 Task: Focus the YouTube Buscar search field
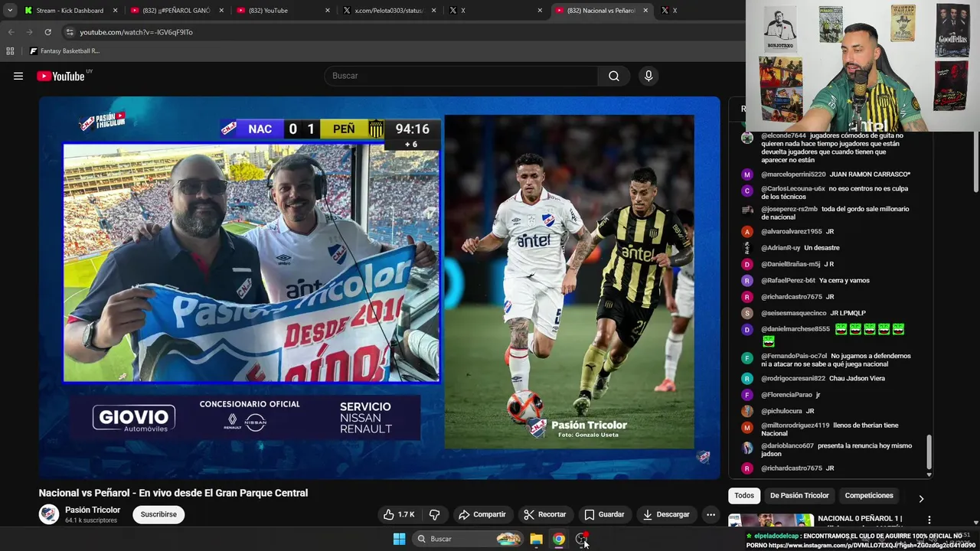pyautogui.click(x=462, y=76)
